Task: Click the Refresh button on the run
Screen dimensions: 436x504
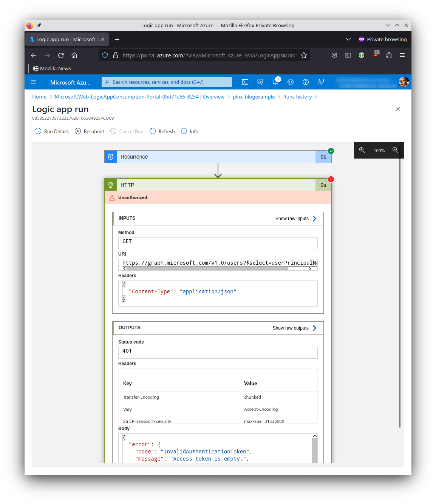Action: point(162,131)
